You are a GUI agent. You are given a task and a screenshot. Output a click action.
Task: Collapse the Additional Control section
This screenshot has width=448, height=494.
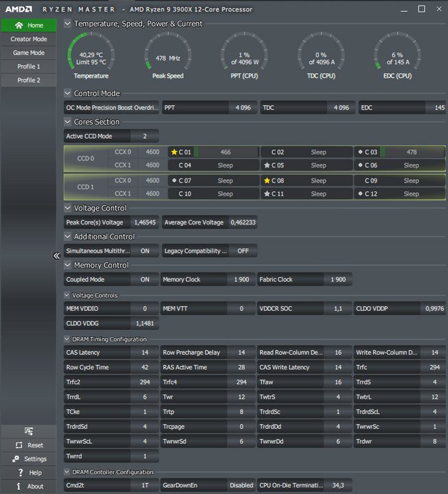tap(67, 236)
